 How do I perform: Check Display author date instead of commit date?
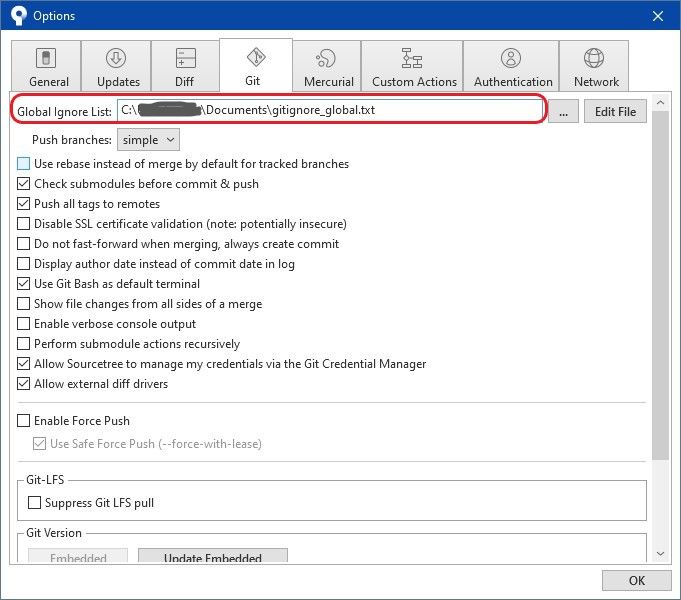click(x=23, y=264)
